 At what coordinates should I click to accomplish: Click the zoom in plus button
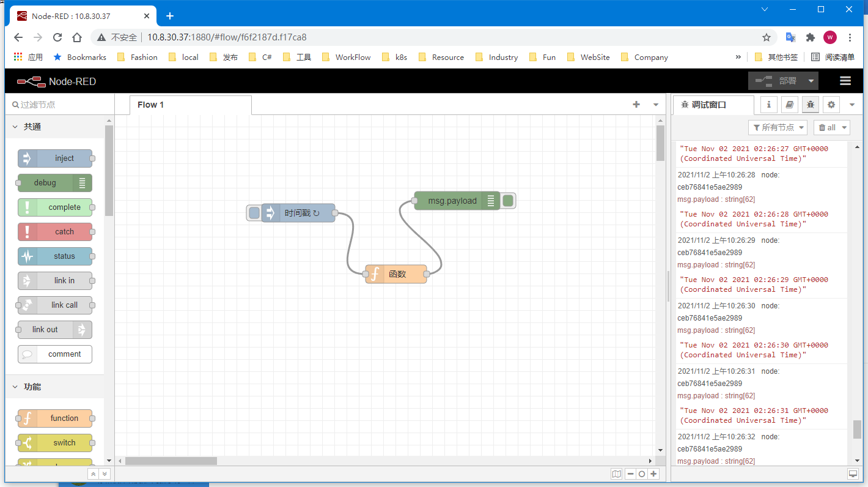coord(654,474)
